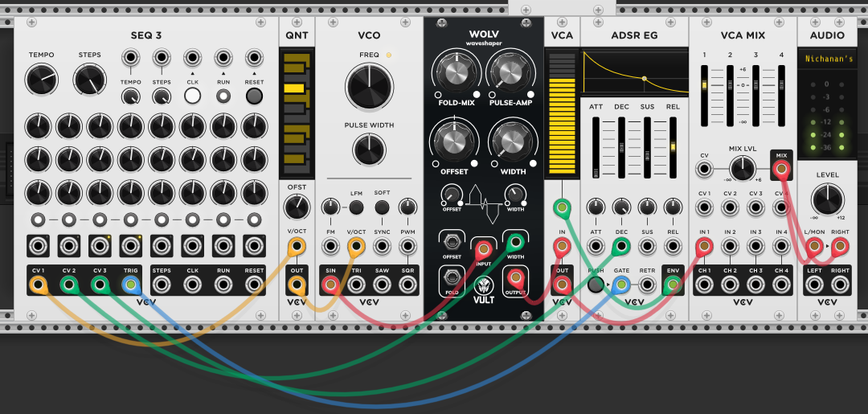The width and height of the screenshot is (868, 414).
Task: Click the SEQ 3 CLK input jack at top
Action: pyautogui.click(x=192, y=57)
